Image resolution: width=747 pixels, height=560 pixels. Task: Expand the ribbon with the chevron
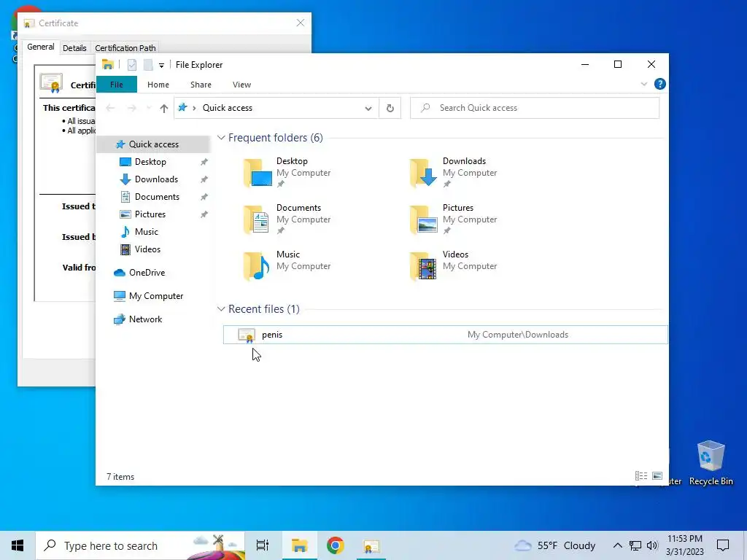click(x=644, y=85)
